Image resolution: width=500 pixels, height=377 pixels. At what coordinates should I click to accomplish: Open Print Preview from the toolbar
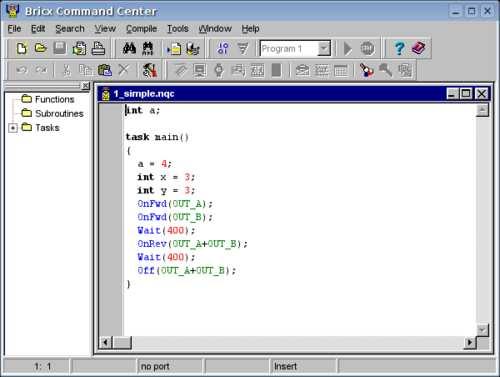[x=79, y=49]
